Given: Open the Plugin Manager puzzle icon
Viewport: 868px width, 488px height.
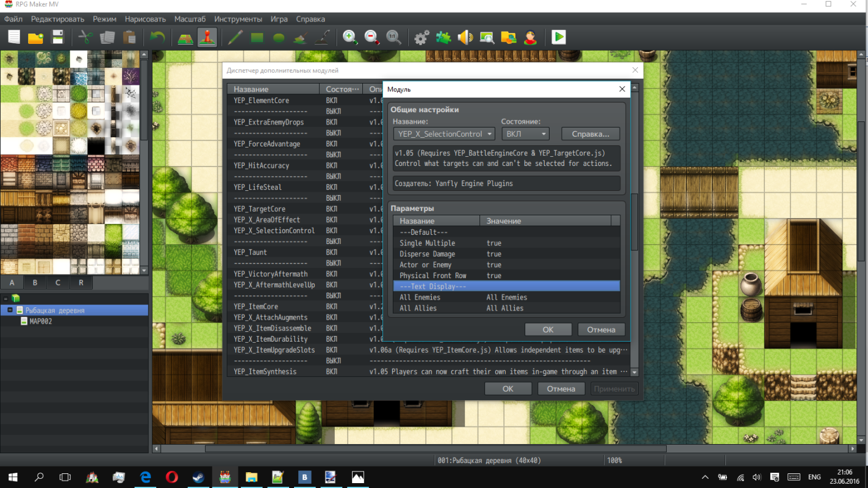Looking at the screenshot, I should click(443, 37).
